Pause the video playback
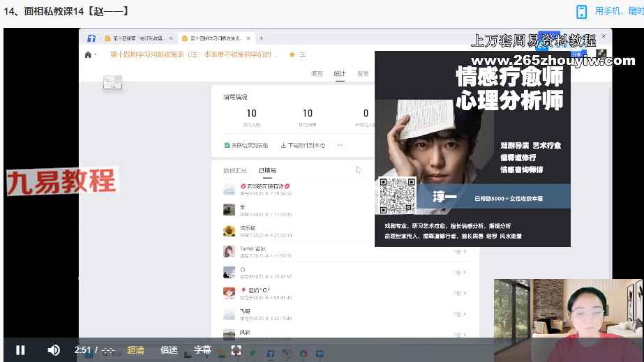Image resolution: width=644 pixels, height=362 pixels. pyautogui.click(x=20, y=350)
